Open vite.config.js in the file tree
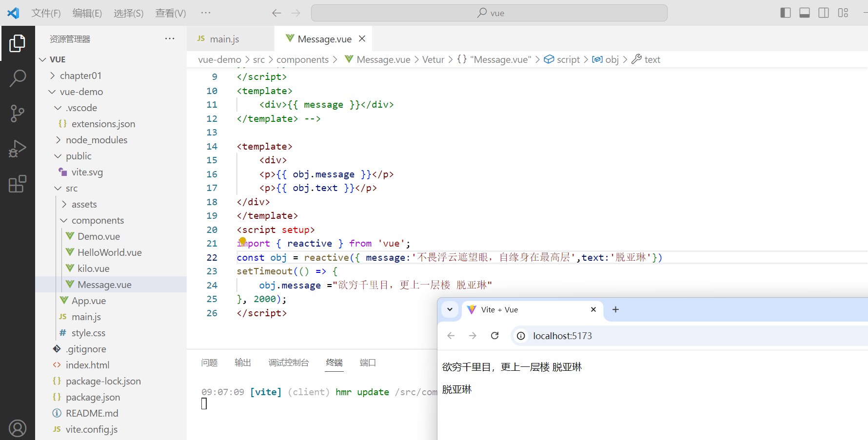The height and width of the screenshot is (440, 868). pos(111,429)
